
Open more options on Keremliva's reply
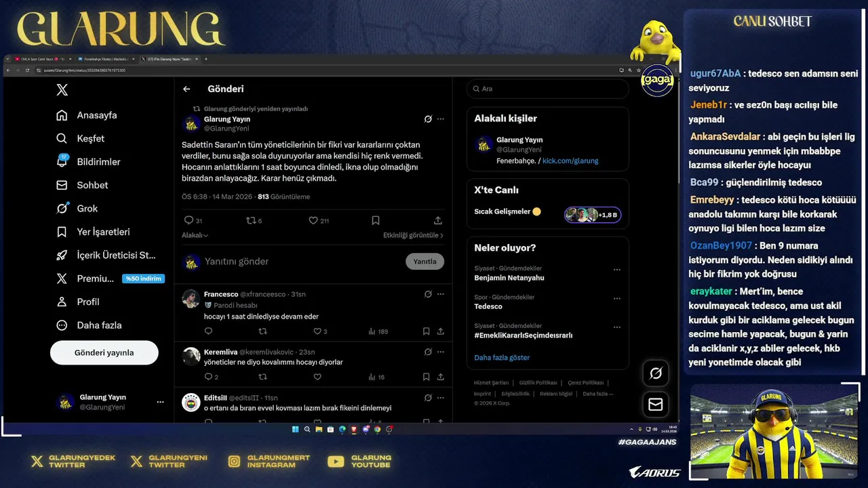(441, 352)
